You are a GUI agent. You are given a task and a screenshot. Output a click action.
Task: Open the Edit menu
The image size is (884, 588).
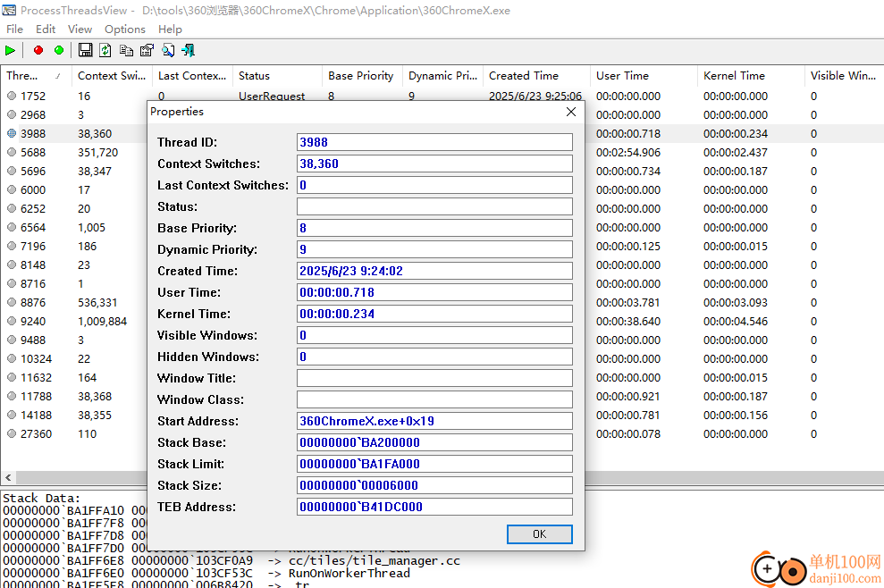pos(46,29)
